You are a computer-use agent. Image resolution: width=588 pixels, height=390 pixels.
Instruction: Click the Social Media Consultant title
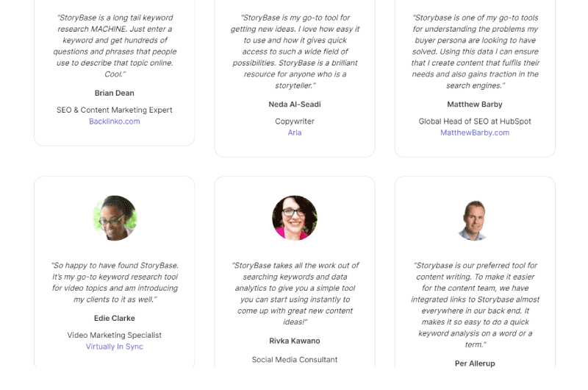point(295,360)
